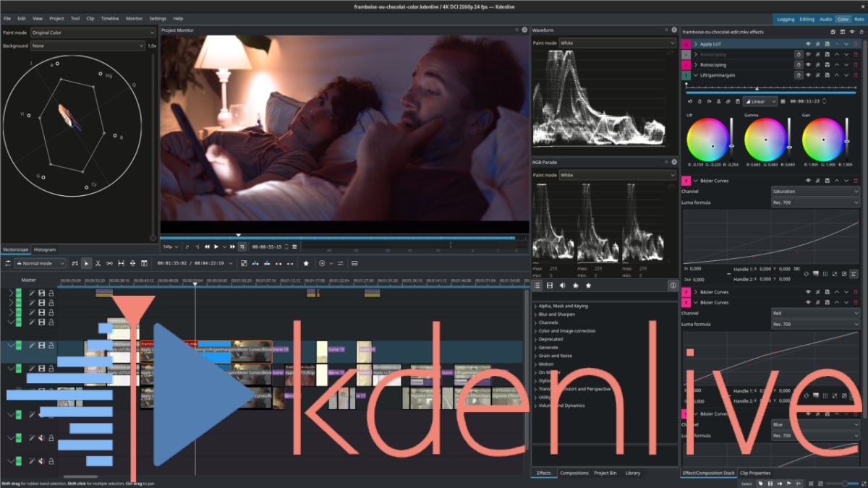This screenshot has height=488, width=868.
Task: Switch to Audio workspace layout
Action: tap(825, 19)
